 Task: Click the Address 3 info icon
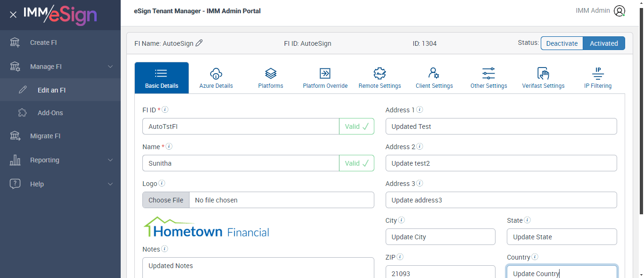pyautogui.click(x=420, y=183)
